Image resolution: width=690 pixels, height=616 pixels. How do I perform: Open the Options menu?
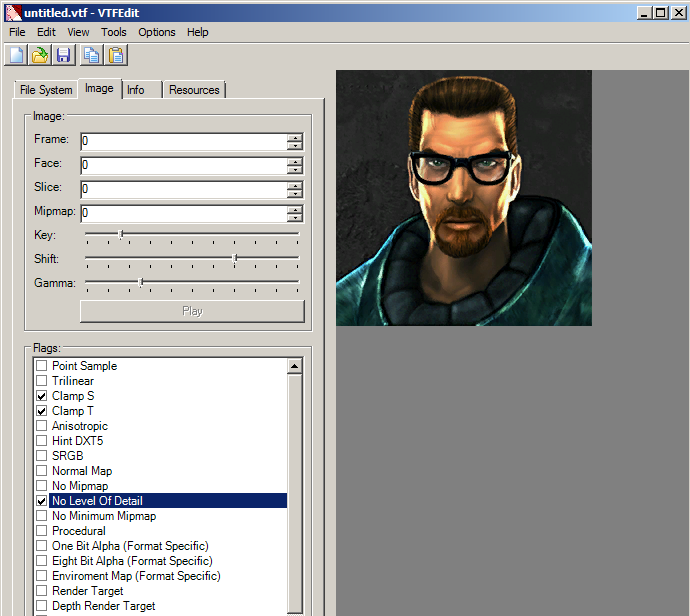(157, 32)
